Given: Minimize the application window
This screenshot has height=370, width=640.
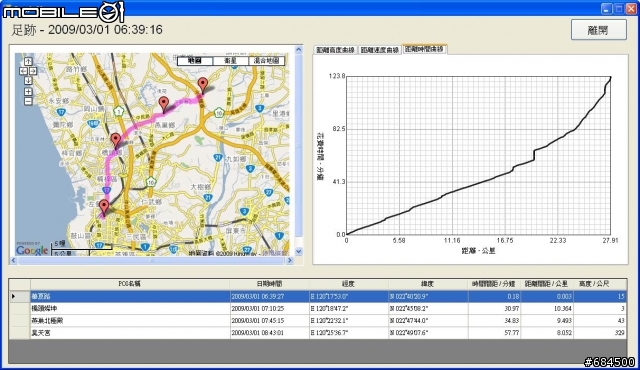Looking at the screenshot, I should click(606, 9).
